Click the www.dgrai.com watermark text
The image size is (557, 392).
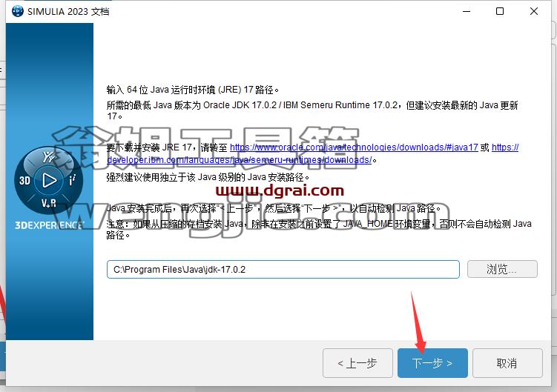[280, 190]
